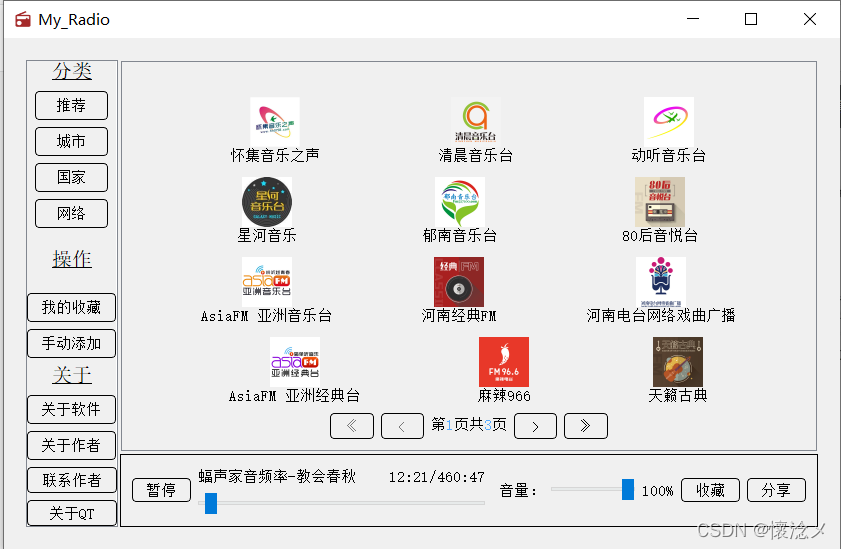Click the 河南电台网络戏曲广播 label
Viewport: 841px width, 549px height.
click(661, 316)
